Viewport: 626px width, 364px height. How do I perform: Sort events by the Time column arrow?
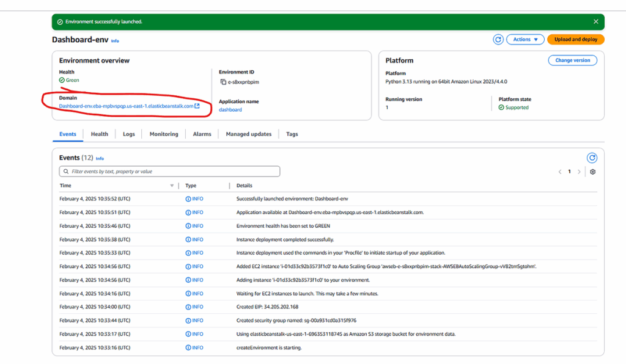172,186
